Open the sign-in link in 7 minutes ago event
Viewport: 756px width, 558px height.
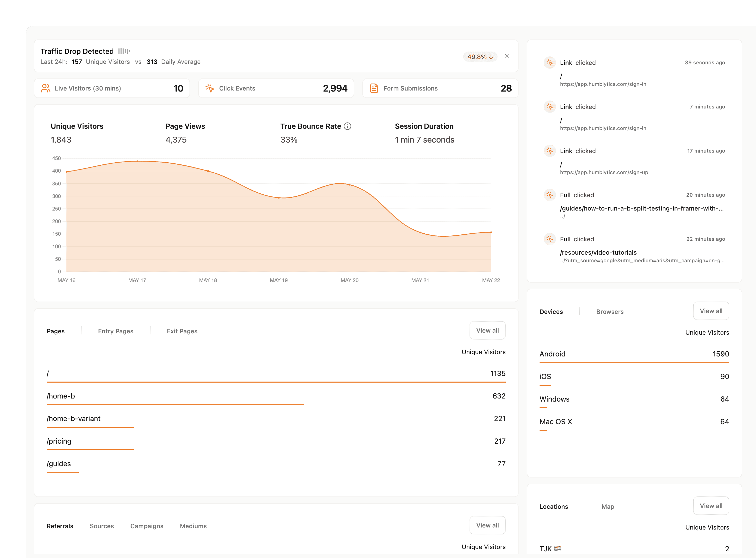point(603,128)
